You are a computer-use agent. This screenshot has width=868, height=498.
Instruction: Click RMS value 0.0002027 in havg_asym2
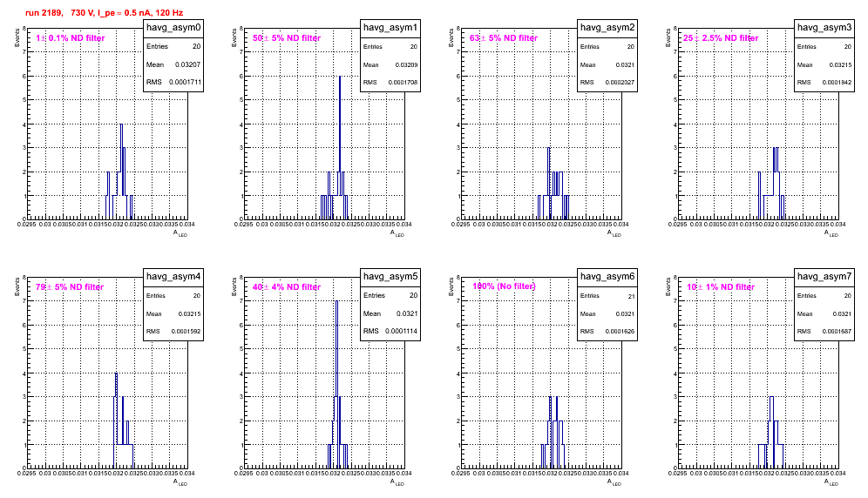click(x=620, y=83)
